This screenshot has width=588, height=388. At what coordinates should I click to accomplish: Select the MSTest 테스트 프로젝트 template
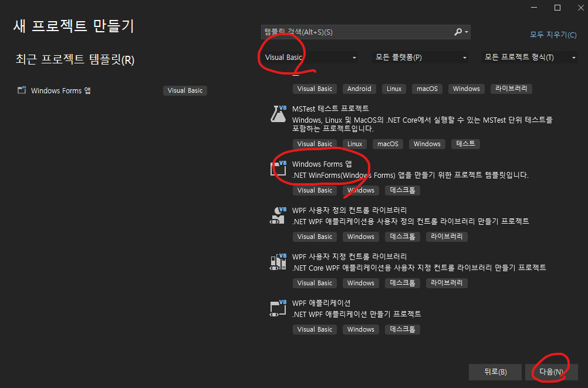coord(330,109)
